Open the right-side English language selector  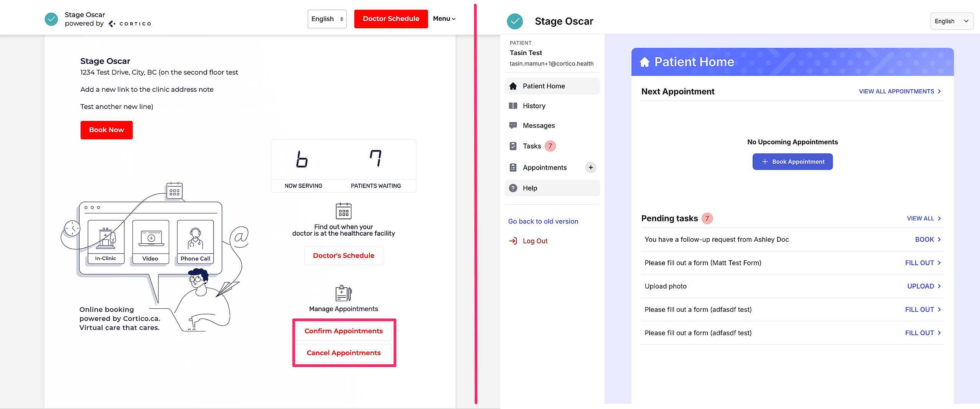coord(951,21)
